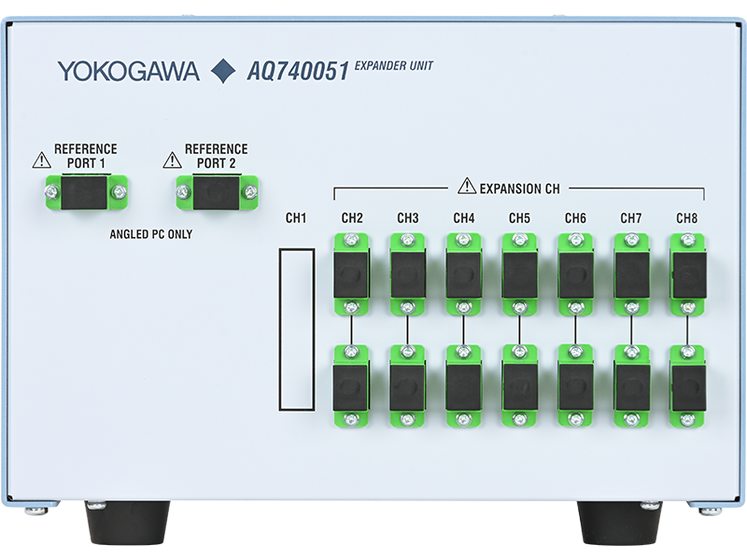Viewport: 747px width, 560px height.
Task: Select the upper CH5 connector
Action: (x=519, y=273)
